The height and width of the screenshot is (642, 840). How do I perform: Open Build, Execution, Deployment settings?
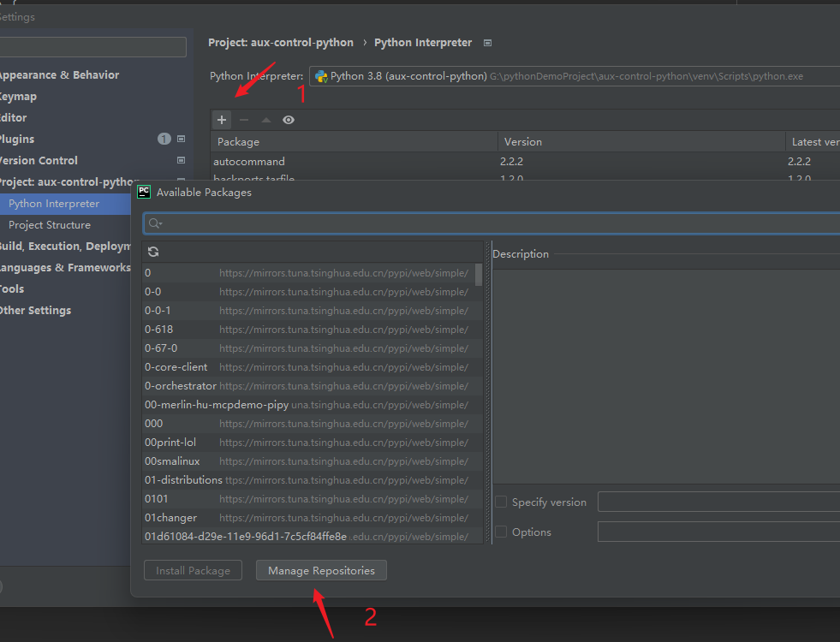click(65, 247)
